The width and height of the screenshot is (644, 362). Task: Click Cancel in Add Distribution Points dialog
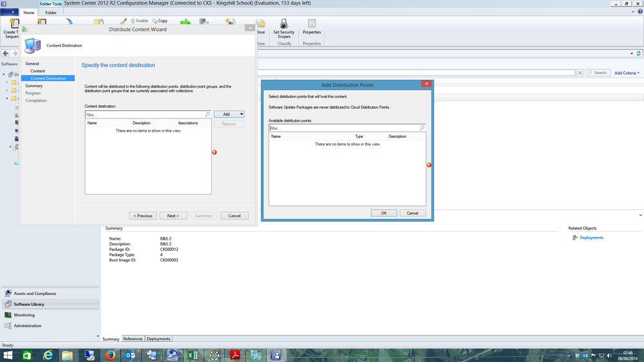[412, 213]
